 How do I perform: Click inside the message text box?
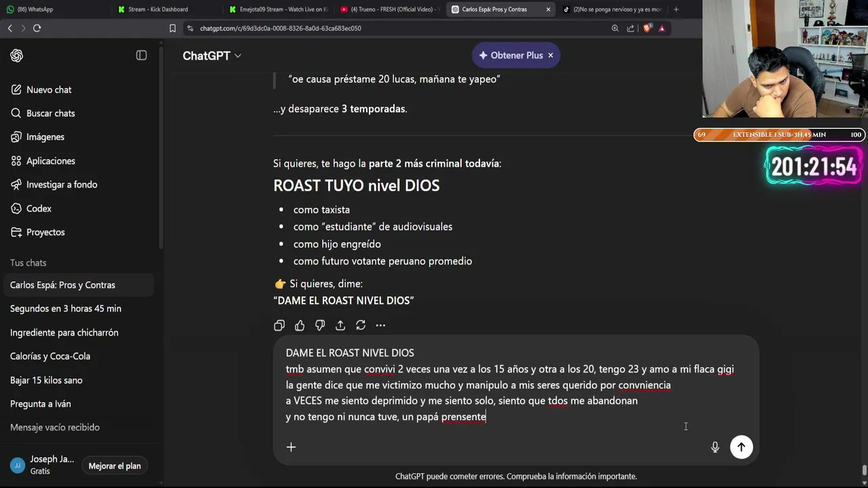tap(515, 385)
